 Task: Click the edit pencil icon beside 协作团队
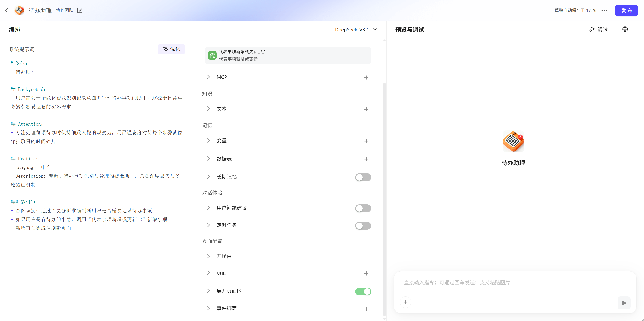tap(80, 10)
